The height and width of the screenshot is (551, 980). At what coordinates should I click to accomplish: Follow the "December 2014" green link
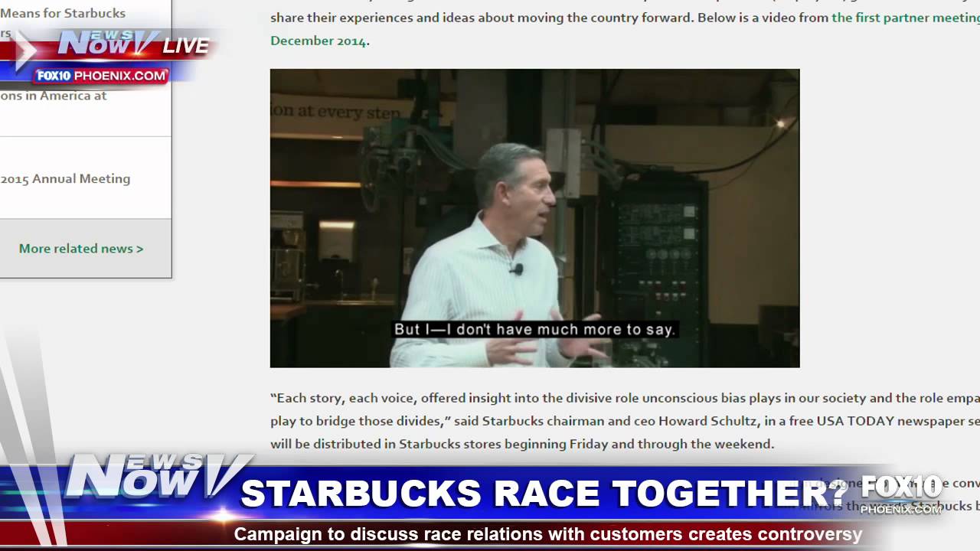pos(318,41)
